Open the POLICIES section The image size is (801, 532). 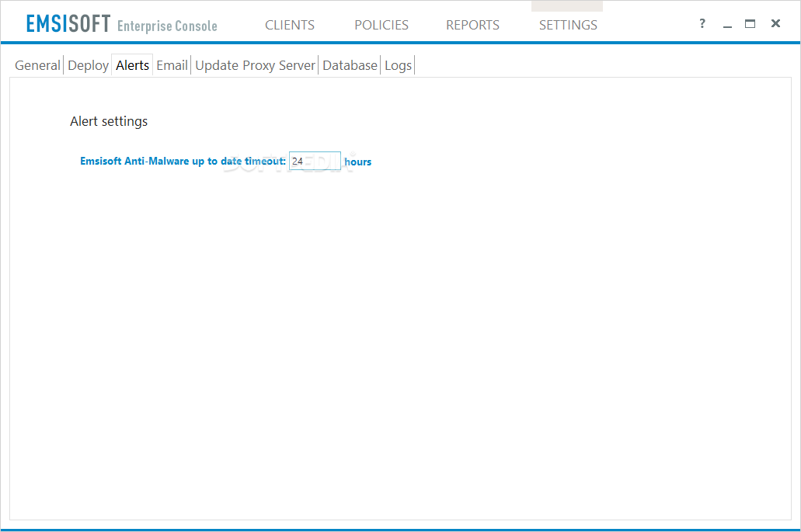click(x=381, y=25)
